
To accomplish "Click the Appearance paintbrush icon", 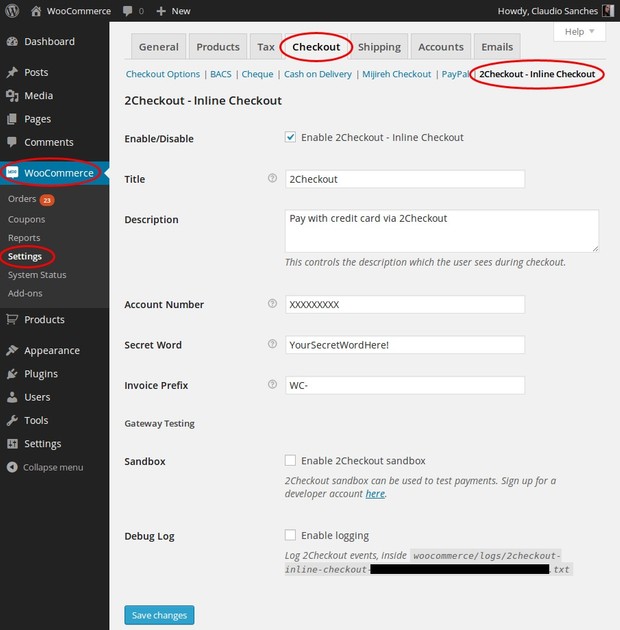I will pyautogui.click(x=12, y=350).
